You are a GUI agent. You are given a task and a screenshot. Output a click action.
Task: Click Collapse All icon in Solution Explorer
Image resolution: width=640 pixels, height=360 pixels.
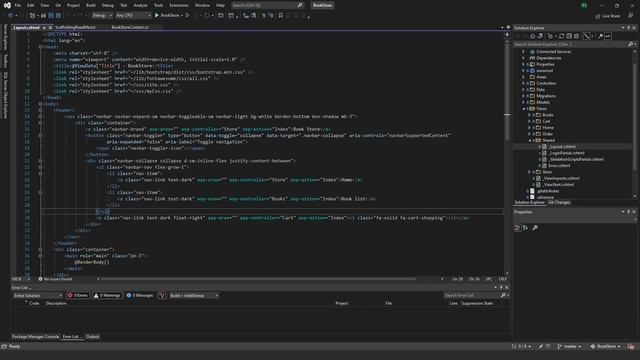569,36
